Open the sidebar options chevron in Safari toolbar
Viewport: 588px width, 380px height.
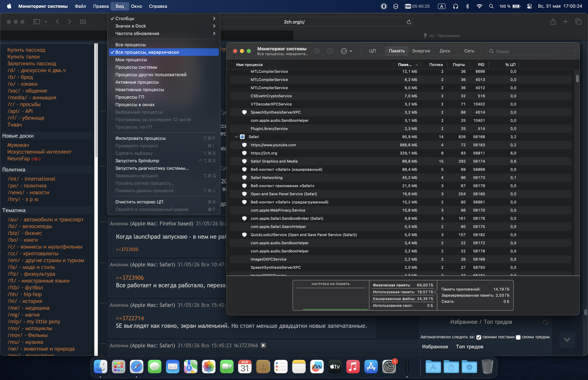[46, 22]
